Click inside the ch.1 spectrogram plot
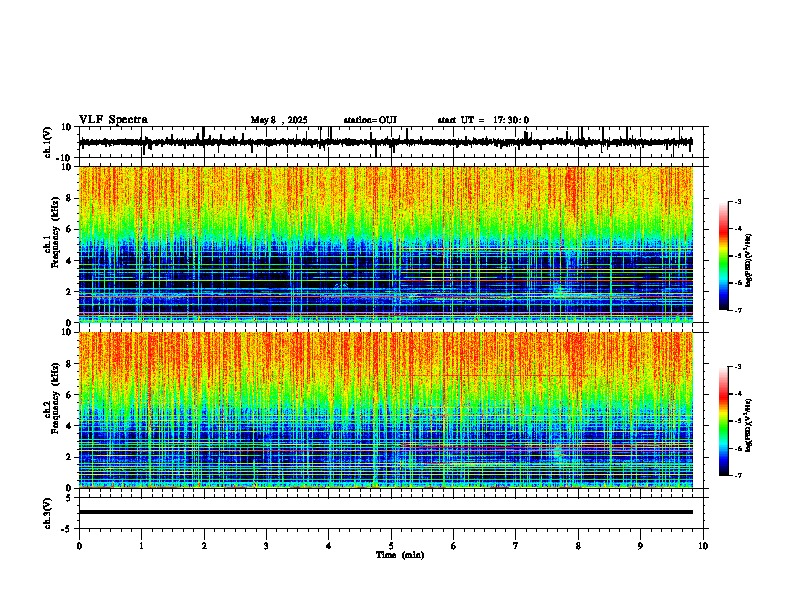The width and height of the screenshot is (792, 612). pos(385,244)
